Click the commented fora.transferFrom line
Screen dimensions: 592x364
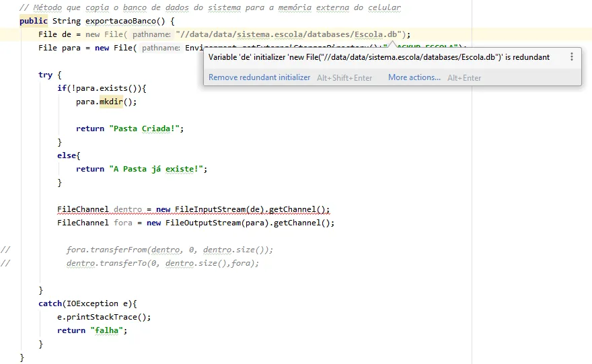170,250
